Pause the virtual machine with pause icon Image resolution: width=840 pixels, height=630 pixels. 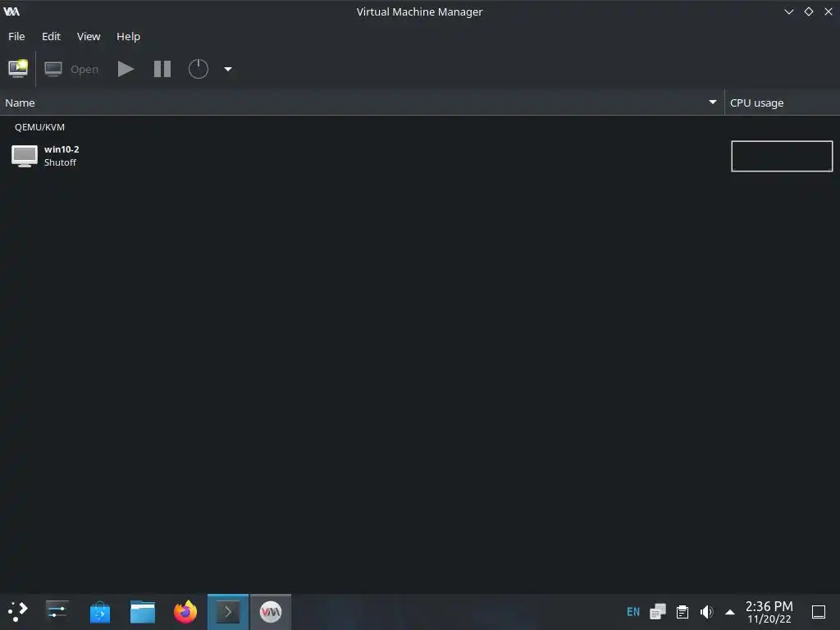point(162,69)
